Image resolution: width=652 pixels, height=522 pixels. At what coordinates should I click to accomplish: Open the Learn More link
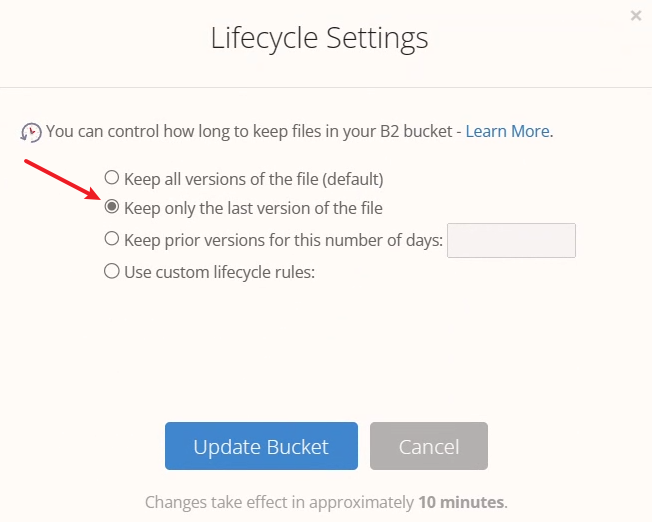point(507,131)
